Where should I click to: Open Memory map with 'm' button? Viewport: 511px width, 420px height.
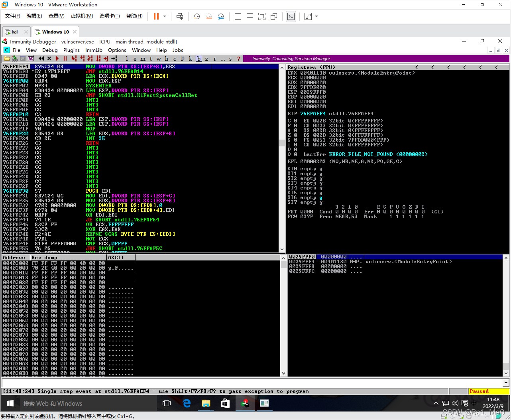point(143,59)
